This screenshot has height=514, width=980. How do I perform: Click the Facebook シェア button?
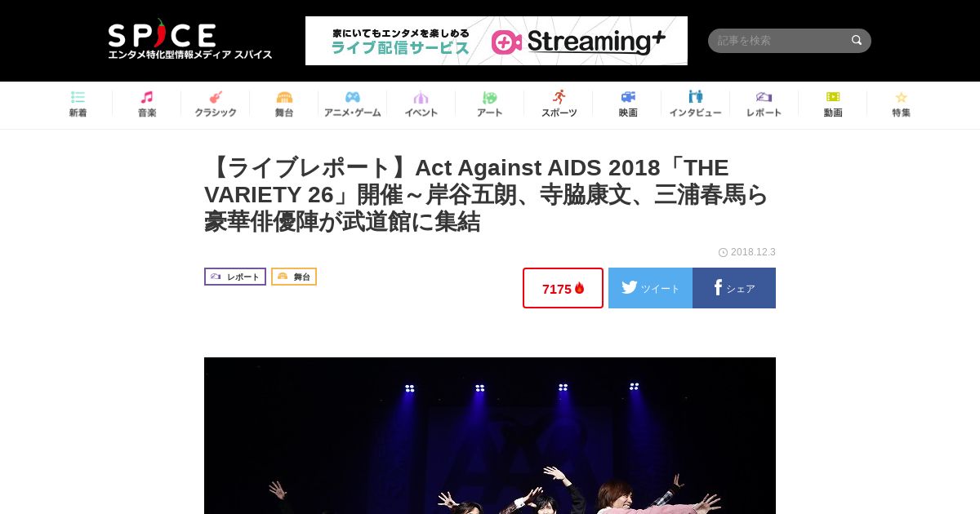734,288
